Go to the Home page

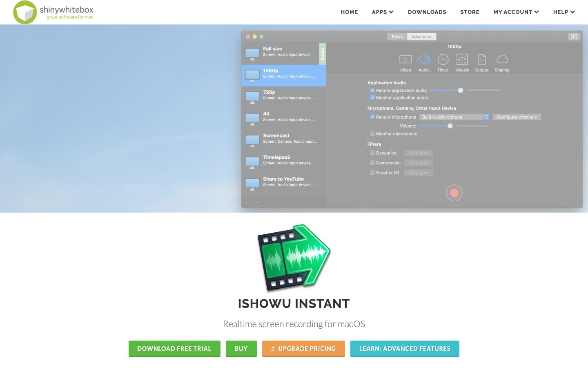pyautogui.click(x=349, y=12)
